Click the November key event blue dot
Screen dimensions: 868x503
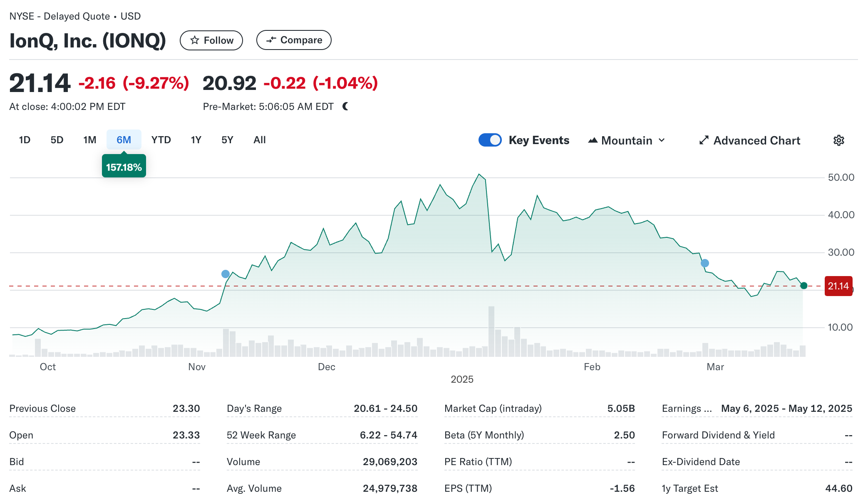click(226, 274)
